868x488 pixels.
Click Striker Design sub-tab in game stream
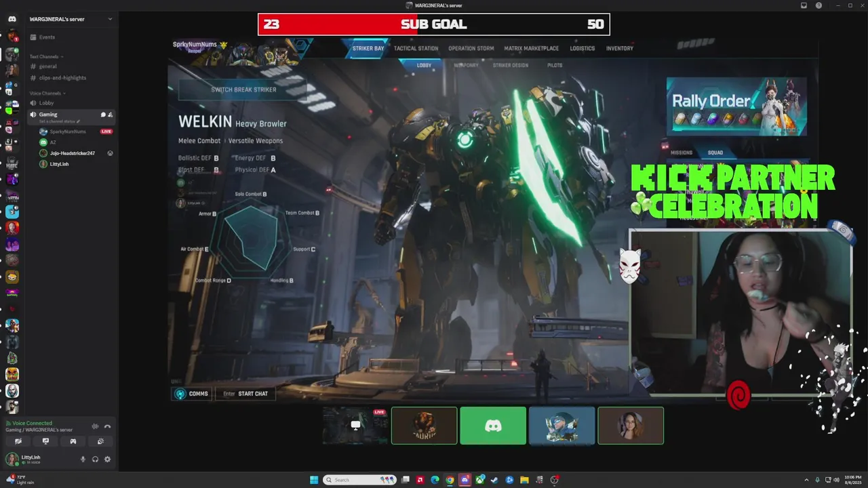pos(511,65)
